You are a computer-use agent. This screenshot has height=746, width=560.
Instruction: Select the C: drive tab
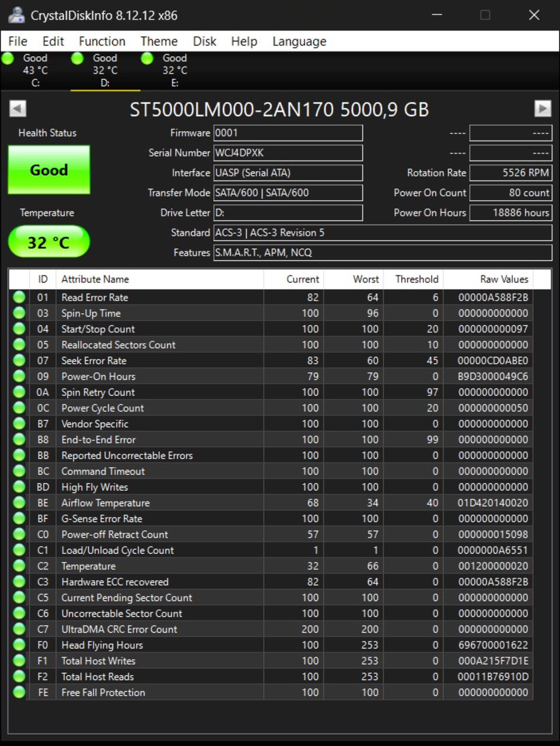tap(35, 71)
